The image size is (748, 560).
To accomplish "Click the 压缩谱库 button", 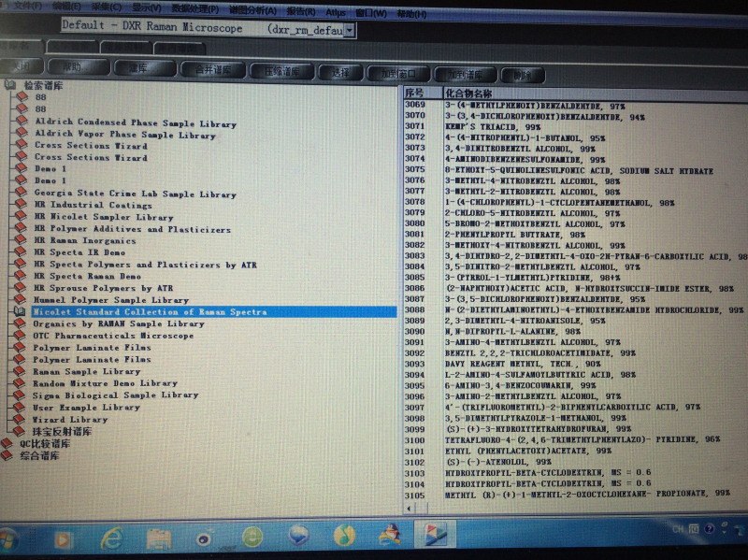I will tap(281, 72).
